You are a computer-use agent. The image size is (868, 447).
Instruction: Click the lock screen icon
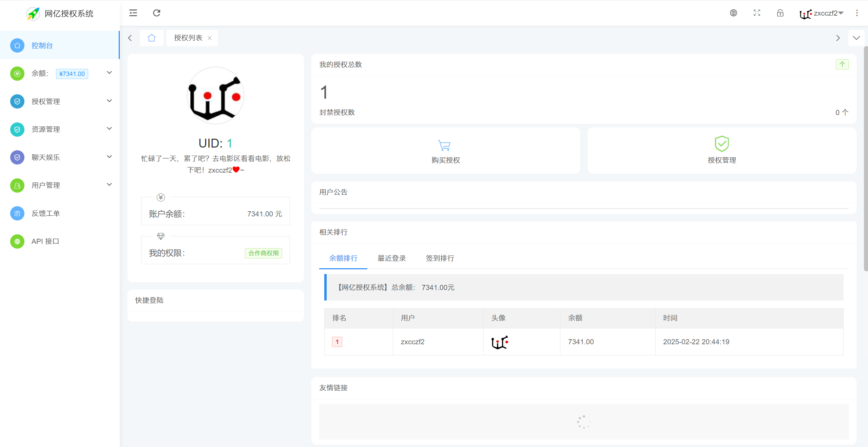tap(780, 13)
